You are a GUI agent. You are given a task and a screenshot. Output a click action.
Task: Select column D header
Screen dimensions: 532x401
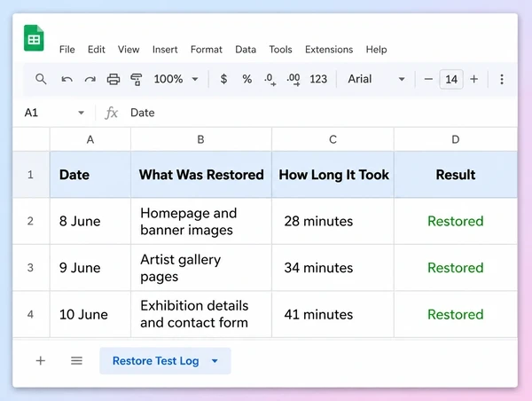point(456,139)
